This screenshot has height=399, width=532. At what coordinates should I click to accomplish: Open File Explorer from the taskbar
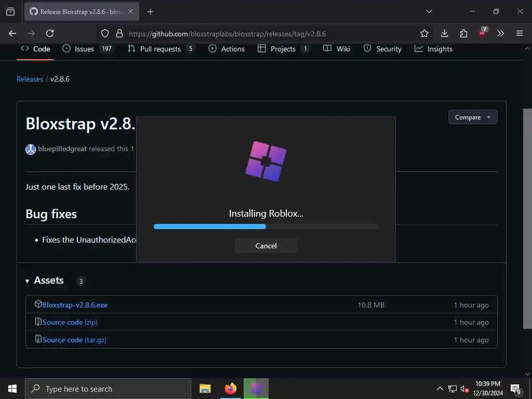pos(205,389)
